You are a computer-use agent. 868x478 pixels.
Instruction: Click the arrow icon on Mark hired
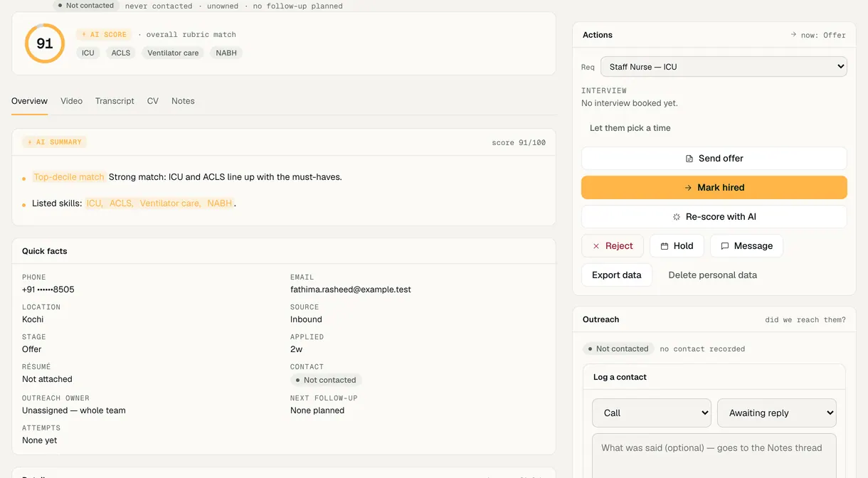click(688, 188)
